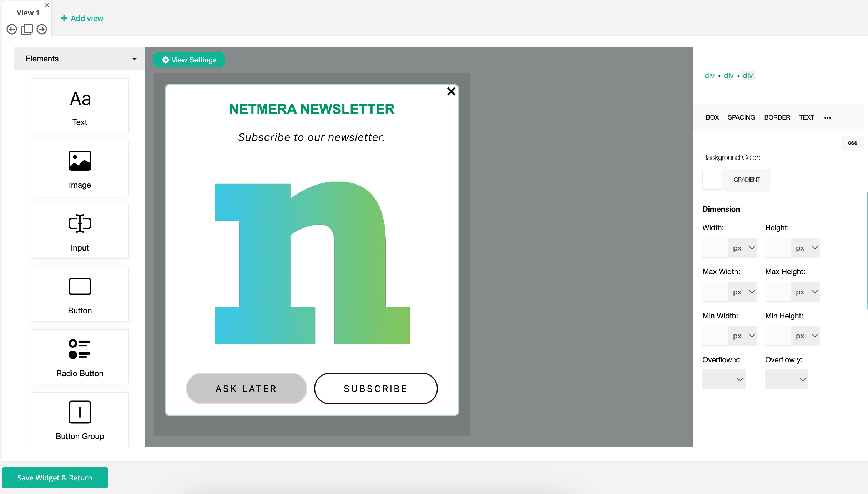
Task: Select the Button Group element
Action: [80, 419]
